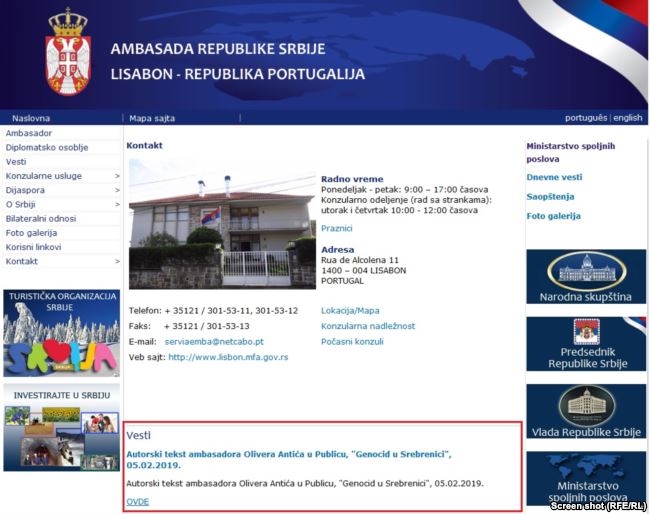Click the Turistička organizacija Srbije banner

(x=61, y=333)
